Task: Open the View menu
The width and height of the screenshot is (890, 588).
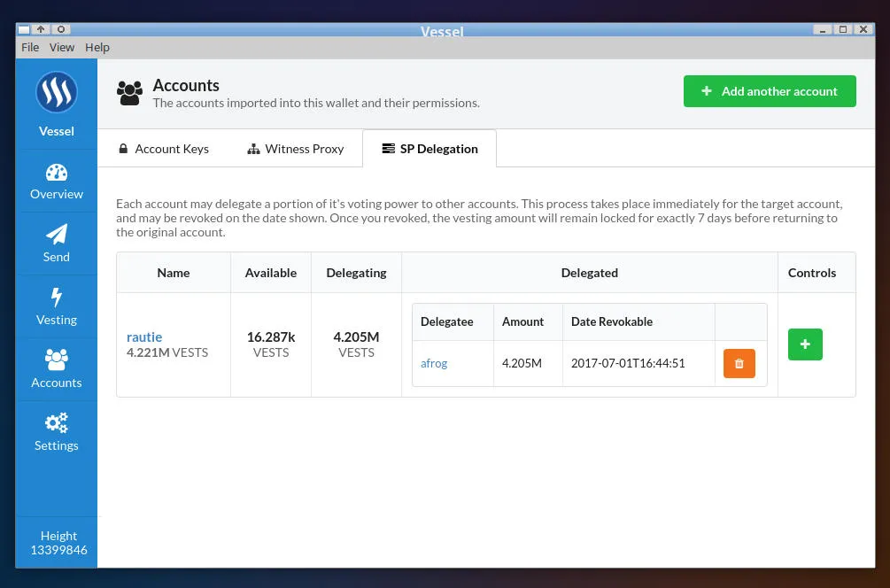Action: pos(62,48)
